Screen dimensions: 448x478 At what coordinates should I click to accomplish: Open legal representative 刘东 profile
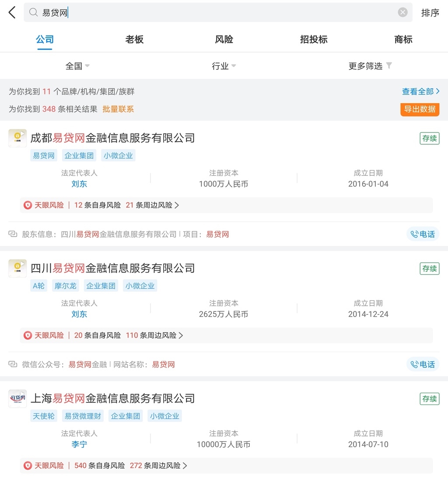tap(79, 184)
